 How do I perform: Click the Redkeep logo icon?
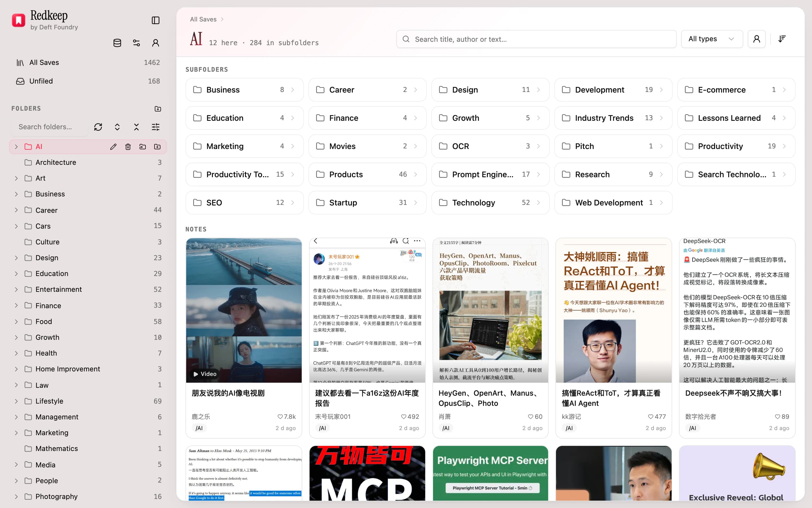coord(18,20)
